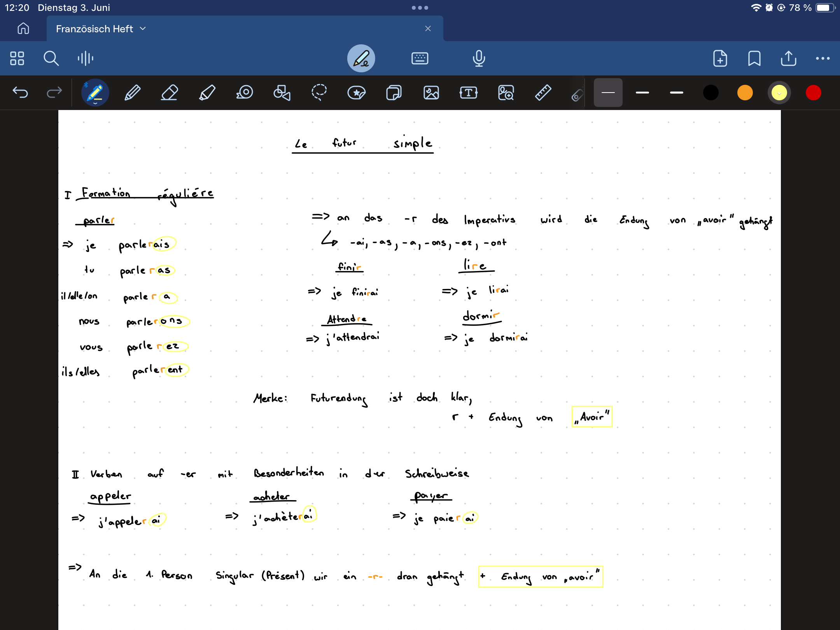Toggle the Ruler tool

click(x=543, y=93)
